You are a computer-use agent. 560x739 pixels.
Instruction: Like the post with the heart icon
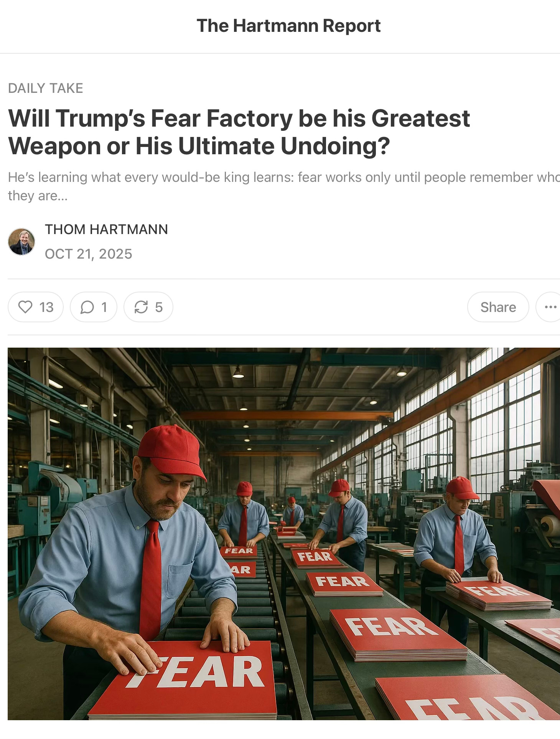[x=25, y=307]
